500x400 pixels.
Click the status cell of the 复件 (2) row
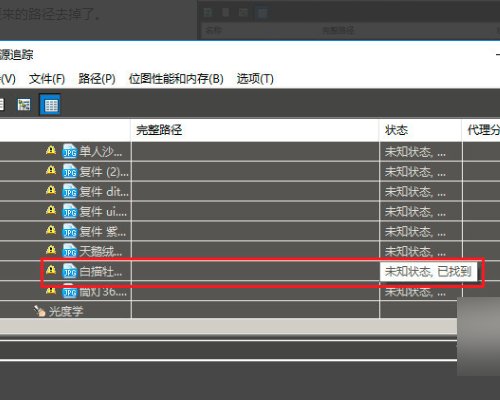click(x=421, y=172)
